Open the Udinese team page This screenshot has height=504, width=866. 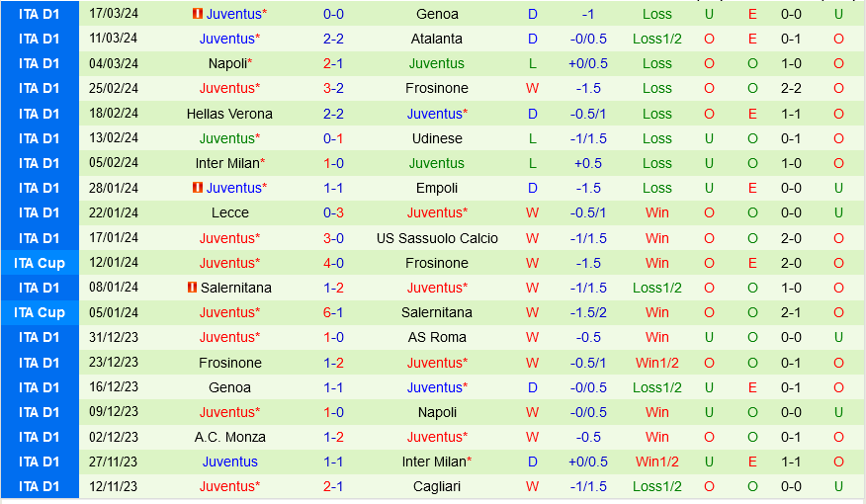436,138
